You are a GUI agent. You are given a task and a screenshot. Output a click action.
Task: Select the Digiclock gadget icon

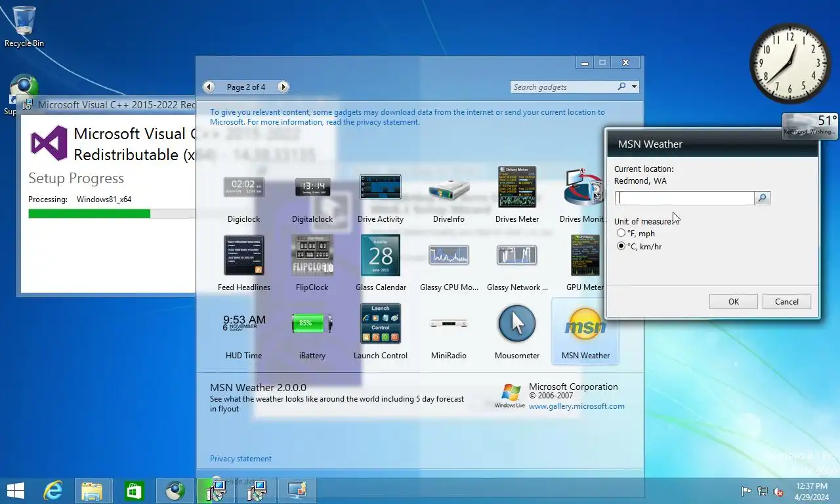244,187
